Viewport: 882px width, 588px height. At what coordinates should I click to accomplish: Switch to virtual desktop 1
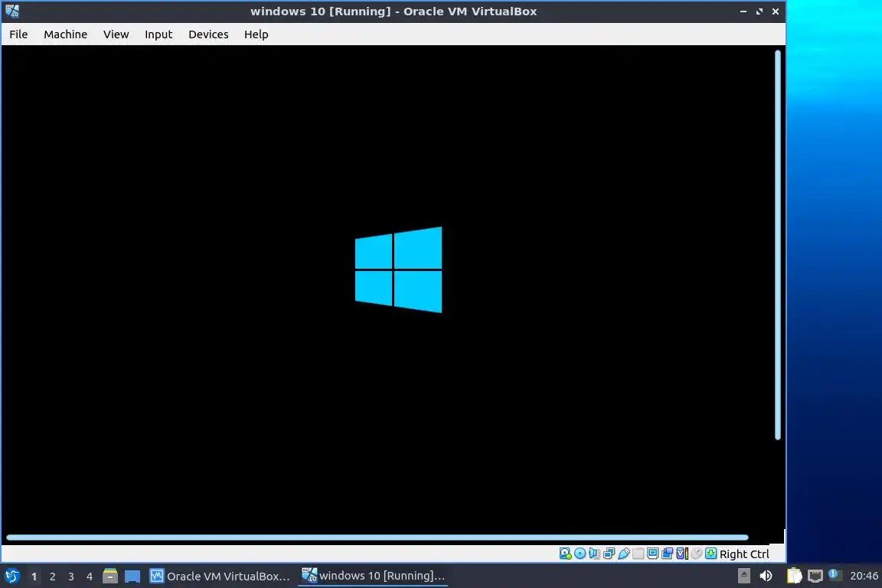tap(34, 577)
